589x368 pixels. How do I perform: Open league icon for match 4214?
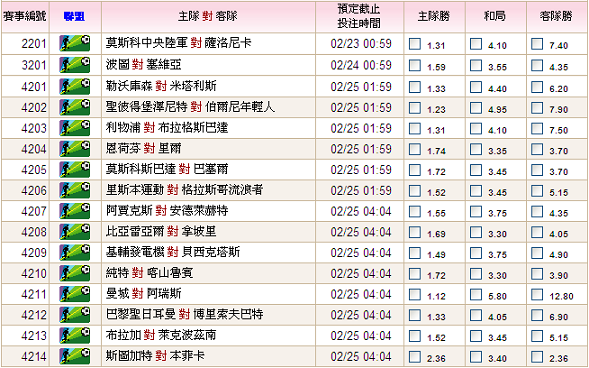[x=75, y=356]
